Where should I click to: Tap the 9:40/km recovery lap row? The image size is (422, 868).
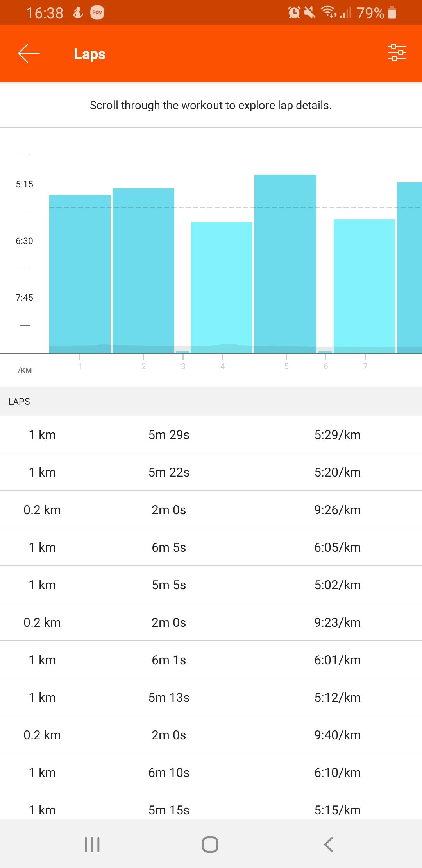211,735
